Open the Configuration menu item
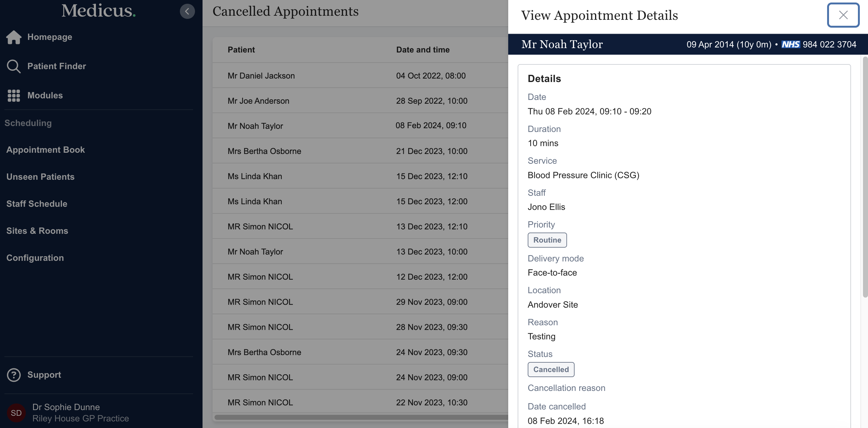868x428 pixels. point(35,258)
